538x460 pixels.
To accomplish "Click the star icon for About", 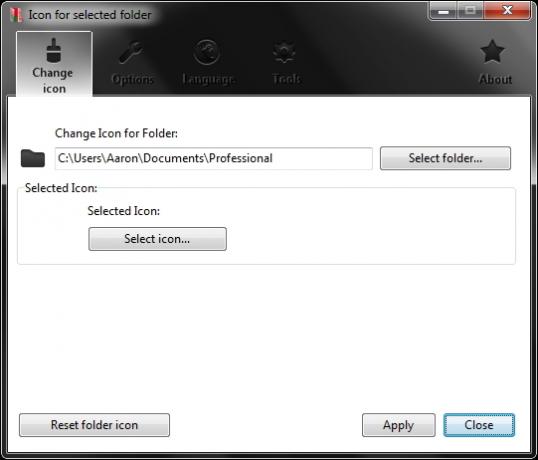I will click(x=492, y=51).
